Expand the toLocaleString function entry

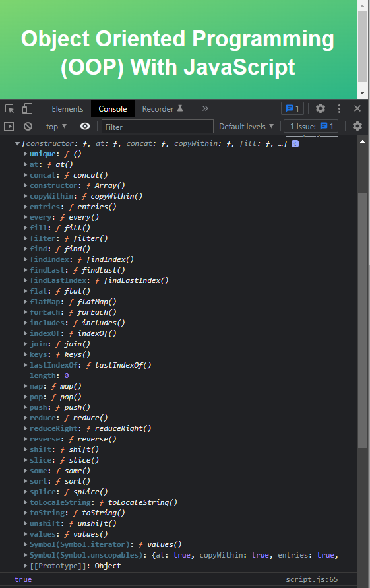pos(25,502)
